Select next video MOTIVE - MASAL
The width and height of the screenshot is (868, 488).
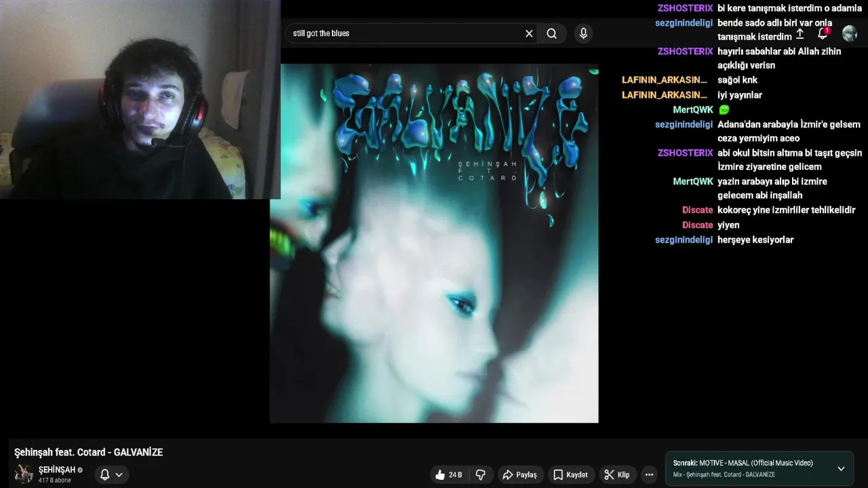(x=743, y=463)
